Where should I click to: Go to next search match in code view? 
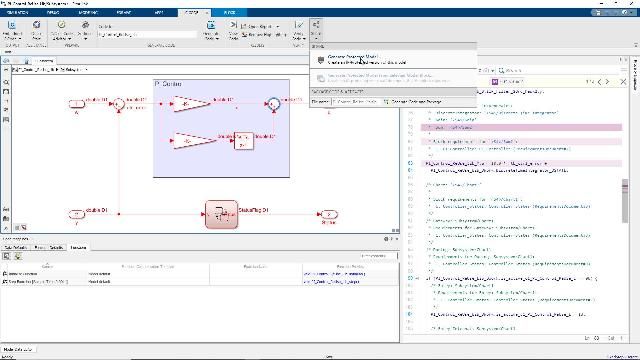(x=607, y=82)
